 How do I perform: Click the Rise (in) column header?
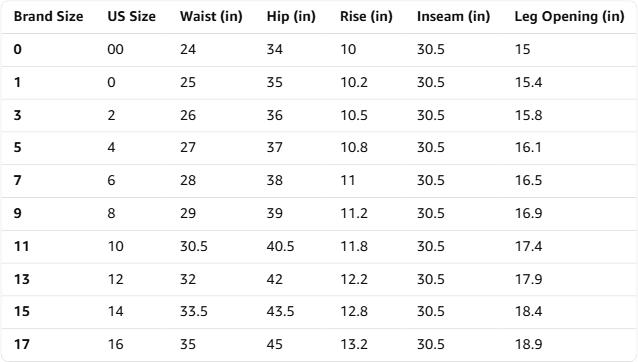click(366, 16)
